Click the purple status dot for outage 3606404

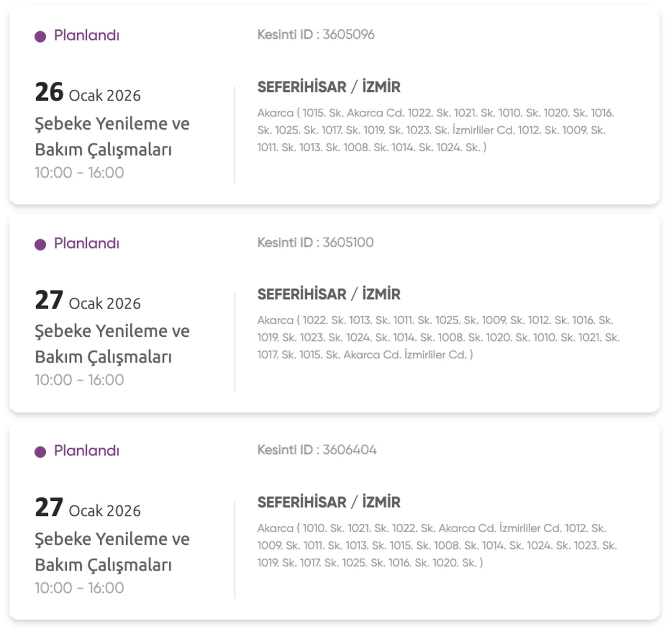[40, 452]
